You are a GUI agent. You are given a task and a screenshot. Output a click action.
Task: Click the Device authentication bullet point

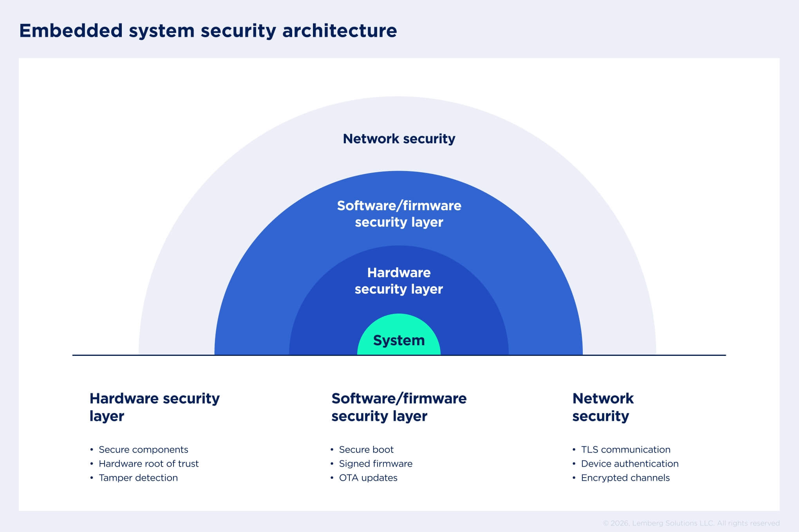tap(629, 464)
